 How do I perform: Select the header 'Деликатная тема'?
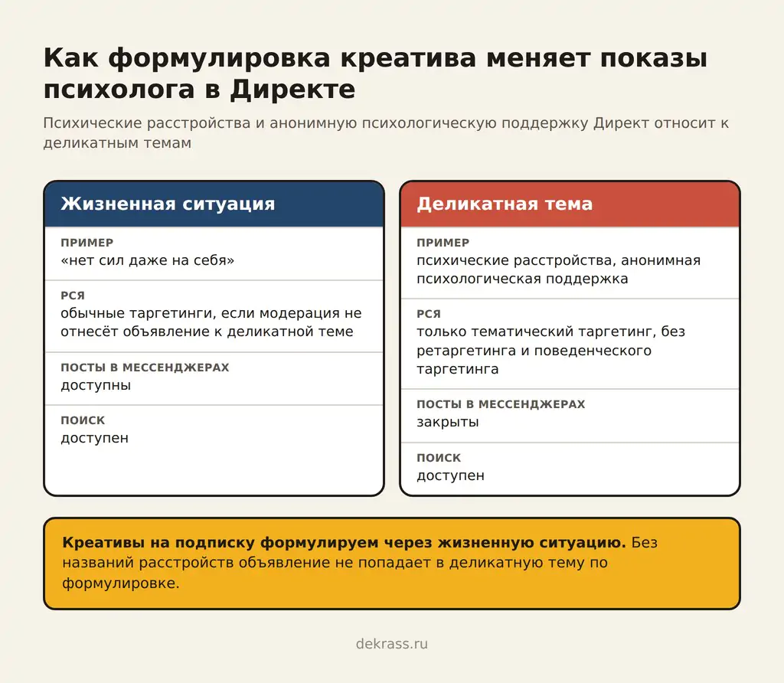click(505, 204)
